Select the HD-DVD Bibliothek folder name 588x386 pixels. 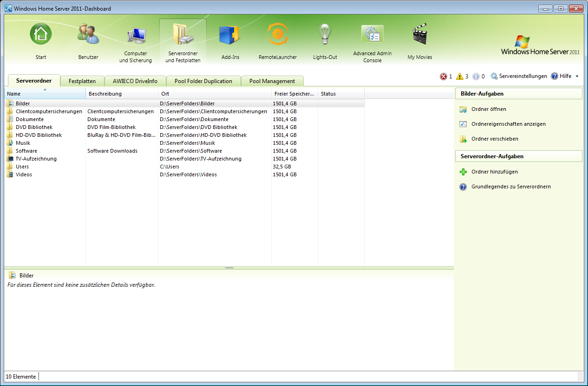coord(39,135)
